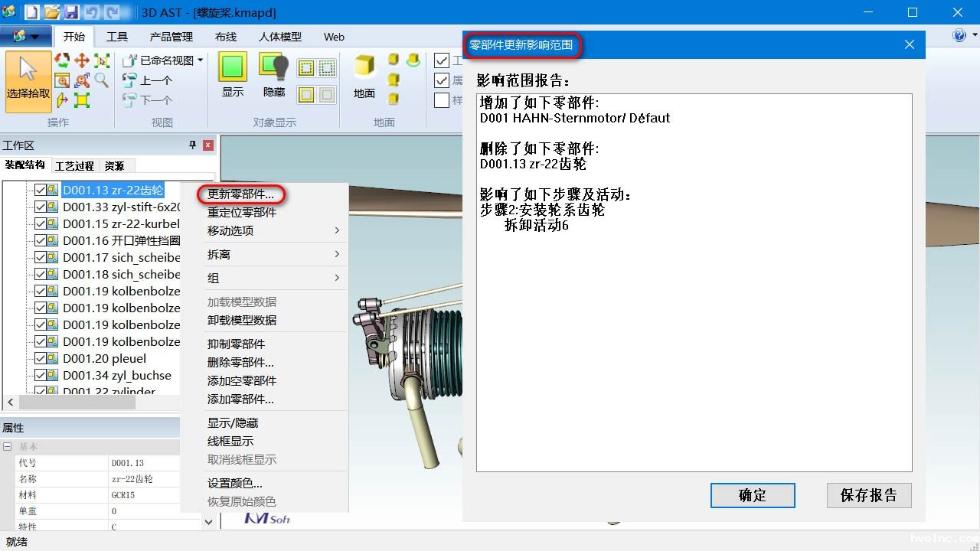The height and width of the screenshot is (551, 980).
Task: Click 确定 to confirm update report
Action: [x=753, y=495]
